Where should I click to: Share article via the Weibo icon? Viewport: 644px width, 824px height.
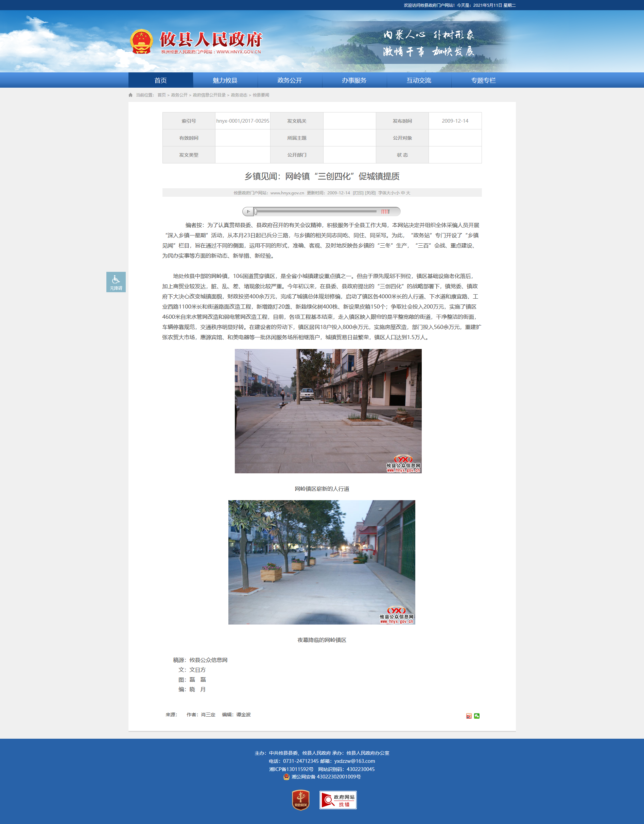469,716
